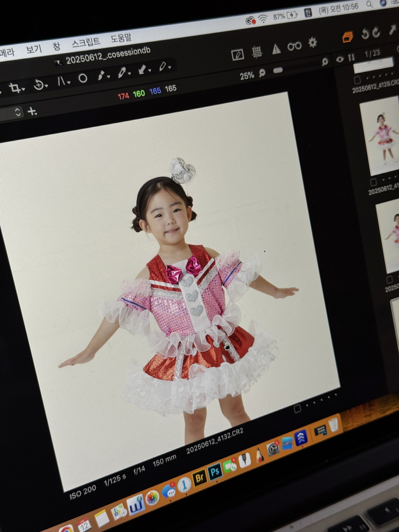The height and width of the screenshot is (532, 399).
Task: Open 1Password from the Dock
Action: 184,484
